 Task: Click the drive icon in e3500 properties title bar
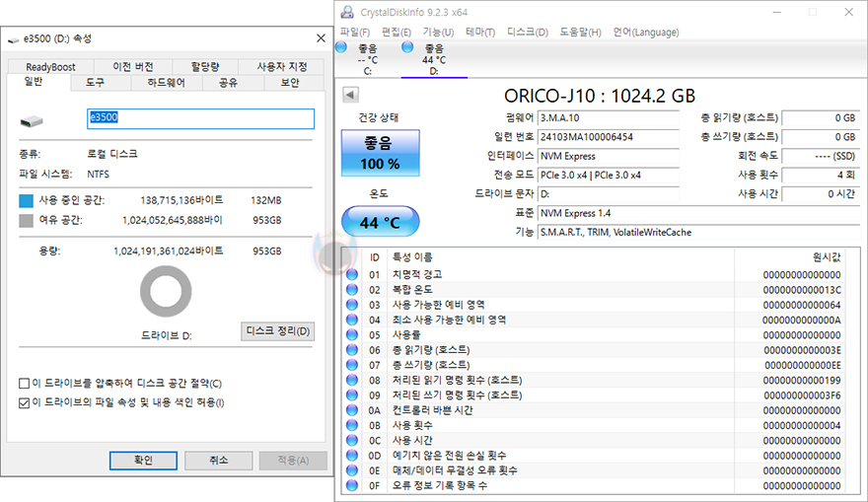coord(13,39)
